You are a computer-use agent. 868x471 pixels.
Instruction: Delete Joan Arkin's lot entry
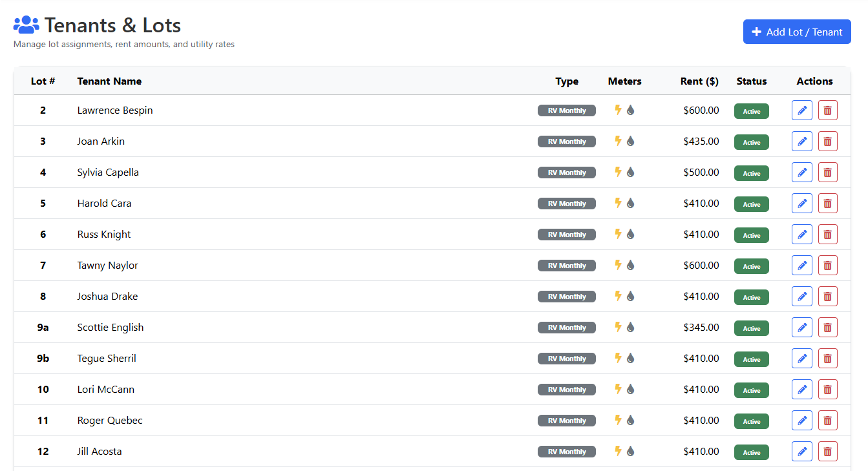tap(827, 141)
